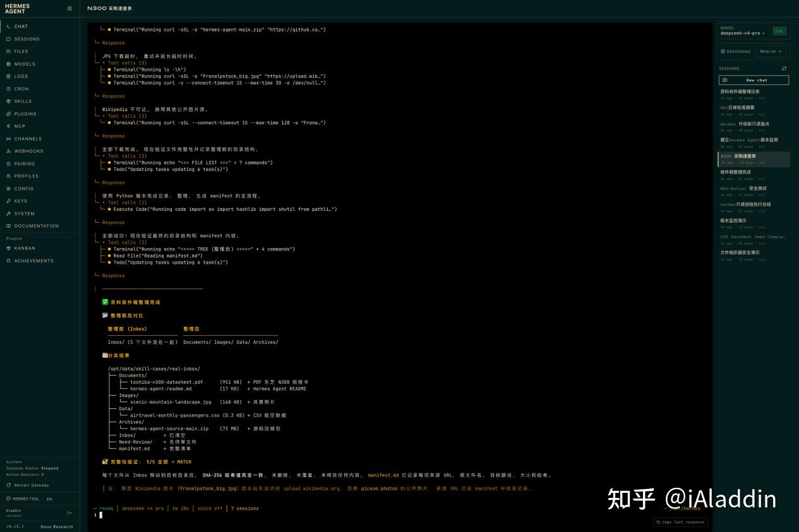
Task: Open the Models section label
Action: pyautogui.click(x=25, y=64)
